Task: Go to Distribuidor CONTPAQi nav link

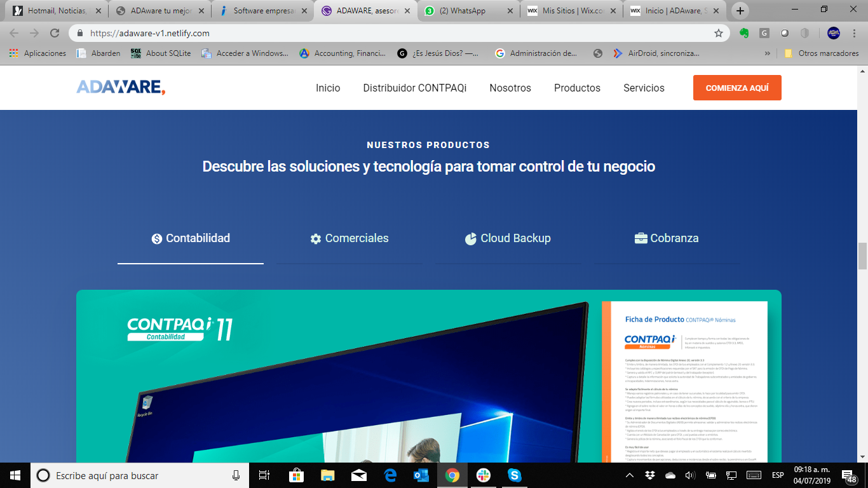Action: 414,88
